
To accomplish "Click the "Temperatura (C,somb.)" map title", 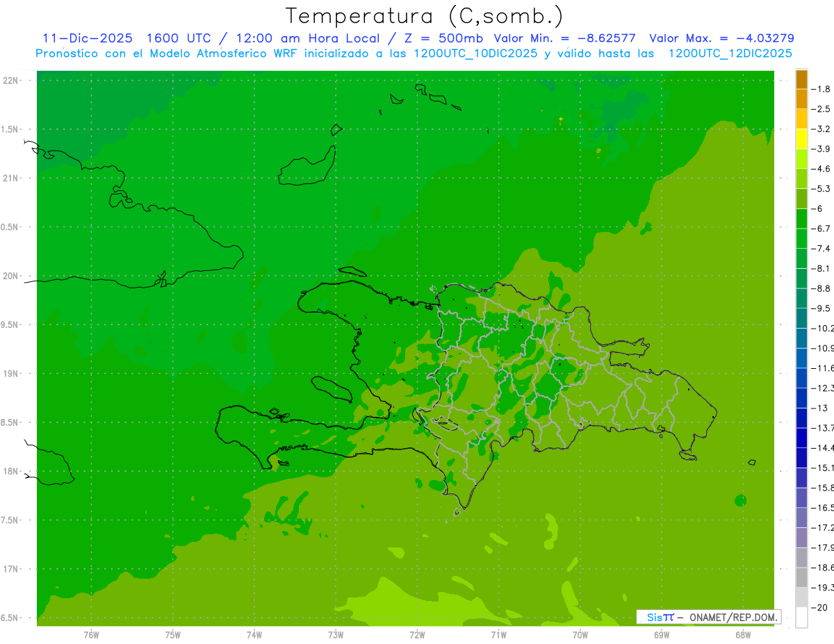I will [x=425, y=16].
